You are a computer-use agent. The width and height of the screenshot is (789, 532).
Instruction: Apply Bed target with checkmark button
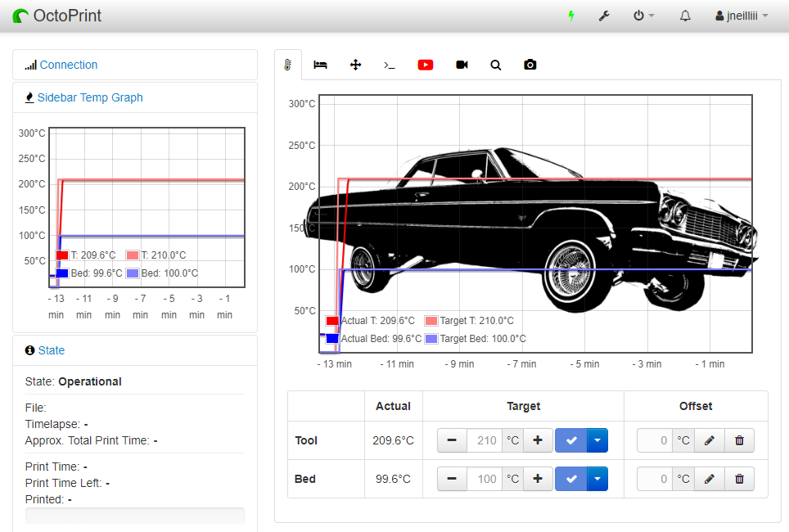point(571,479)
